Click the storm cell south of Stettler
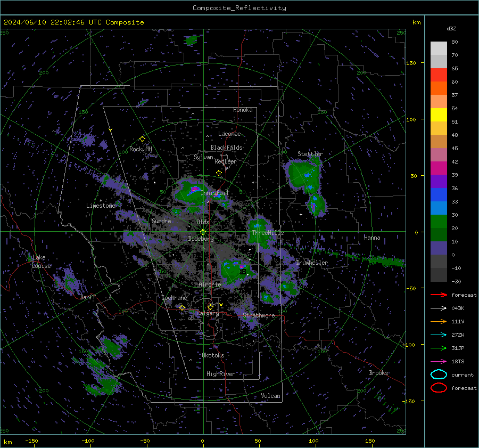The height and width of the screenshot is (448, 479). [316, 204]
